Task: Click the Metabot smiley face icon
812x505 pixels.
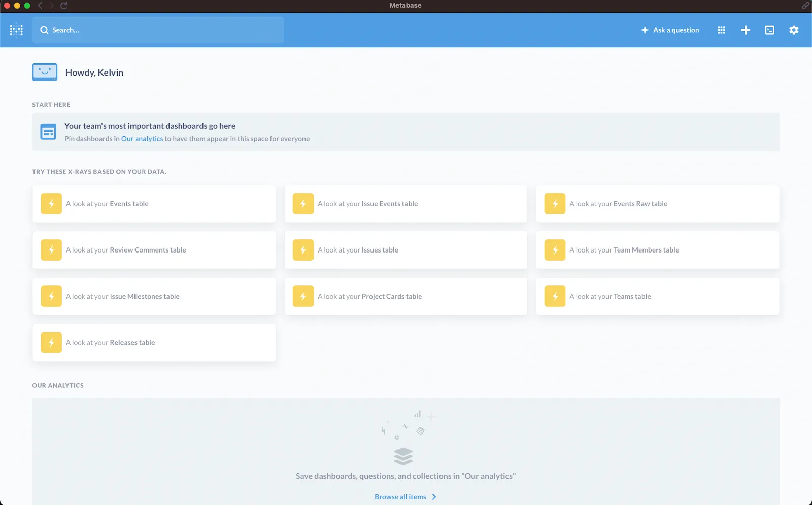Action: point(45,72)
